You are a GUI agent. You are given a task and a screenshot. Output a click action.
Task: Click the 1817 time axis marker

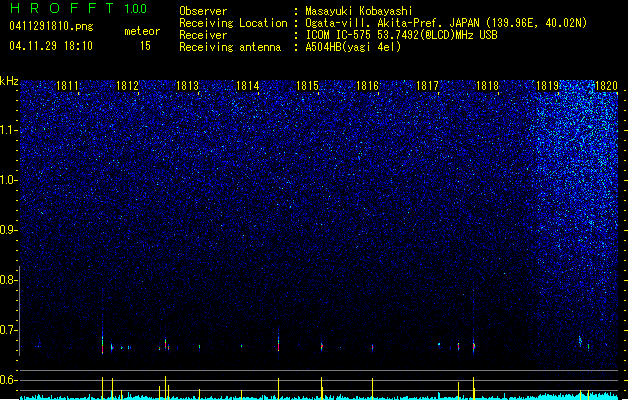[x=427, y=86]
